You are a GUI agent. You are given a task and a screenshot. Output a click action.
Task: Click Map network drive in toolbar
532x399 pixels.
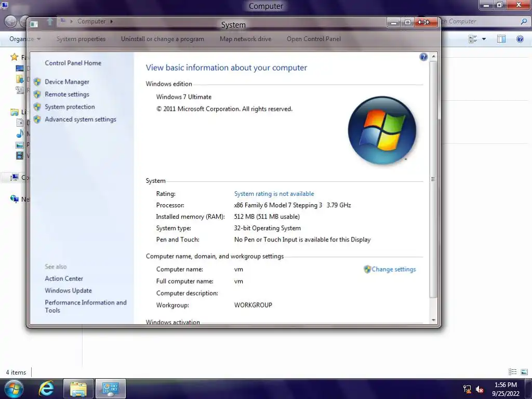coord(245,39)
